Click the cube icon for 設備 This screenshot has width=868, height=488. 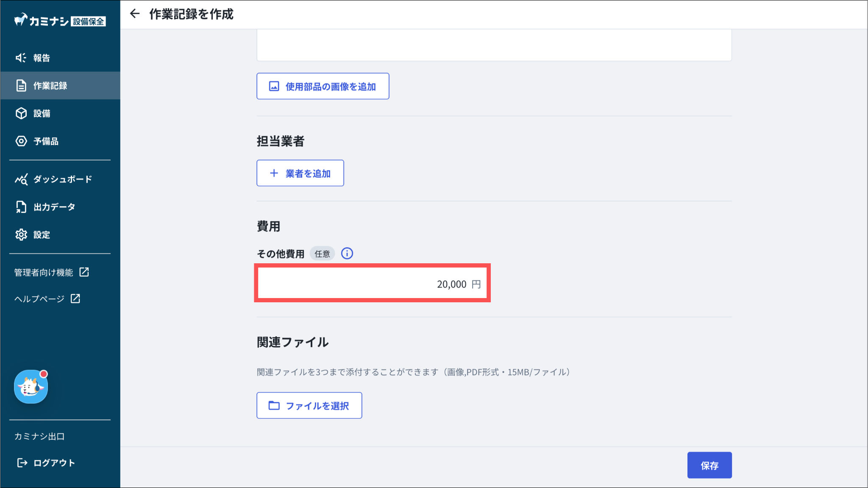pos(21,113)
